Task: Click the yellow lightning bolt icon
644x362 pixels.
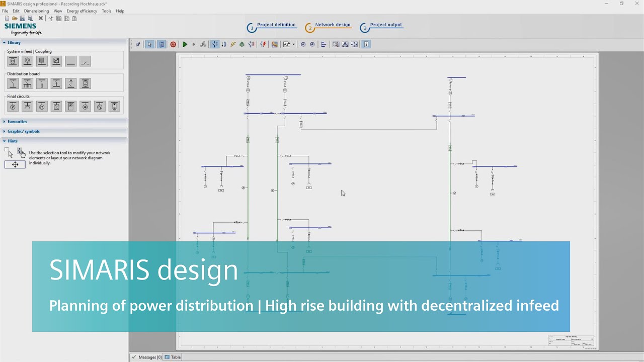Action: pos(233,44)
